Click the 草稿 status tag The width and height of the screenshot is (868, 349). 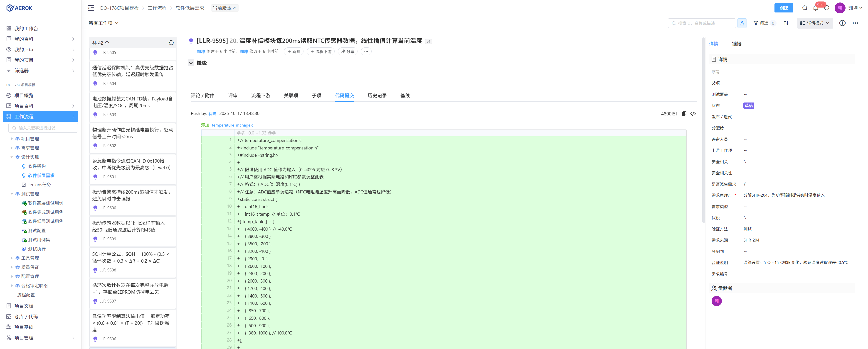(748, 106)
